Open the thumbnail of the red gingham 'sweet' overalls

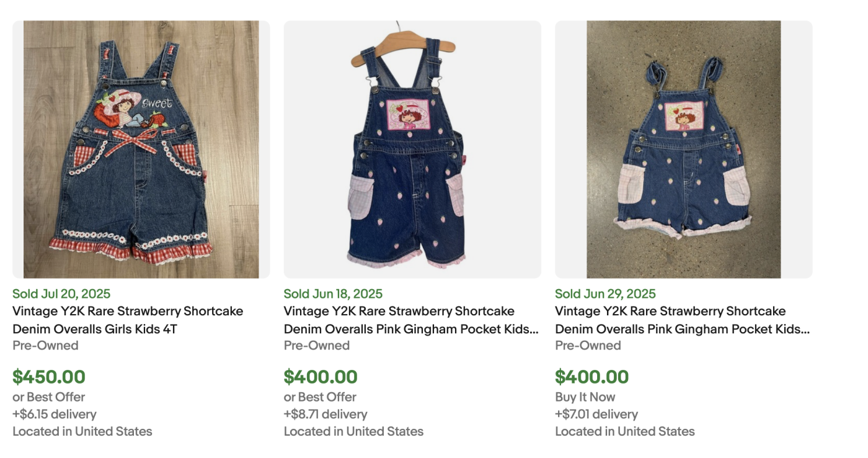click(x=141, y=150)
